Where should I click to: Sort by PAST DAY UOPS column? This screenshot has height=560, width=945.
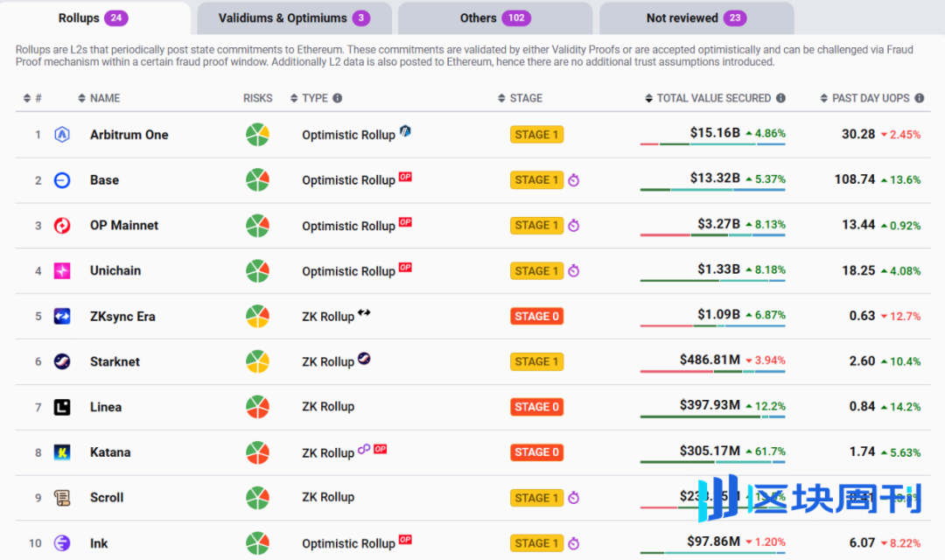coord(865,98)
